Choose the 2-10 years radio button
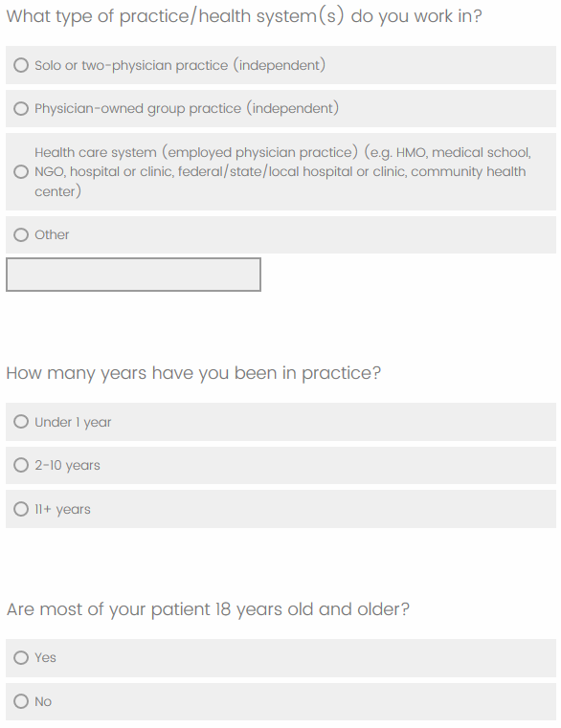 (21, 465)
